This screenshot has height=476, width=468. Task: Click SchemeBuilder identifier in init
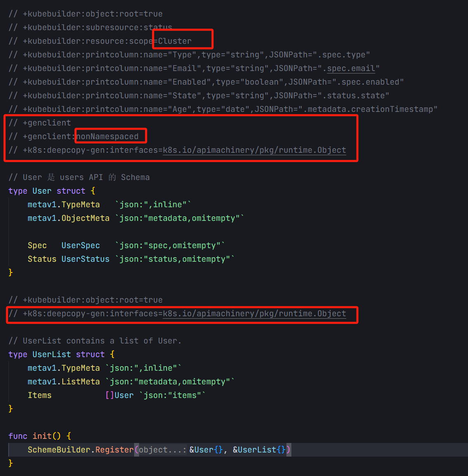point(59,450)
